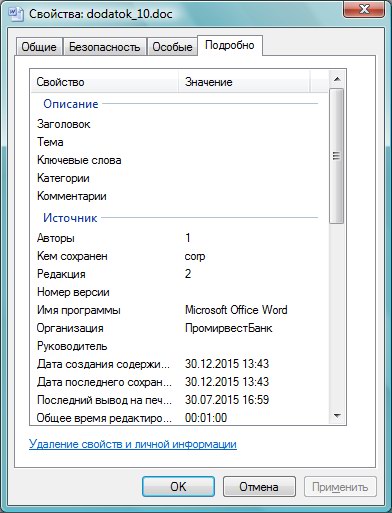
Task: Open Удаление свойств и личной информации link
Action: coord(133,444)
